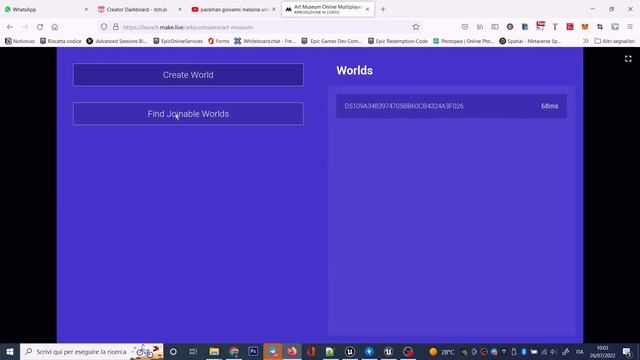Open Photoshop from the taskbar
This screenshot has width=640, height=360.
click(x=253, y=351)
